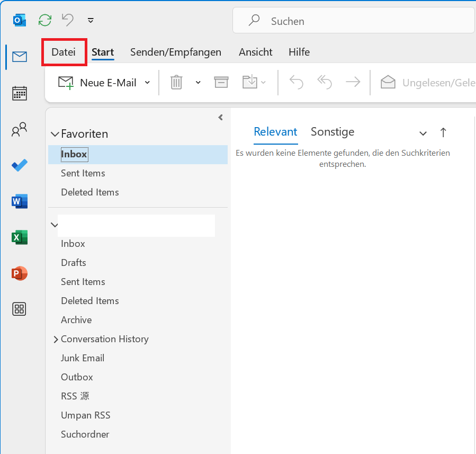476x454 pixels.
Task: Switch to the Sonstige inbox tab
Action: pos(333,132)
